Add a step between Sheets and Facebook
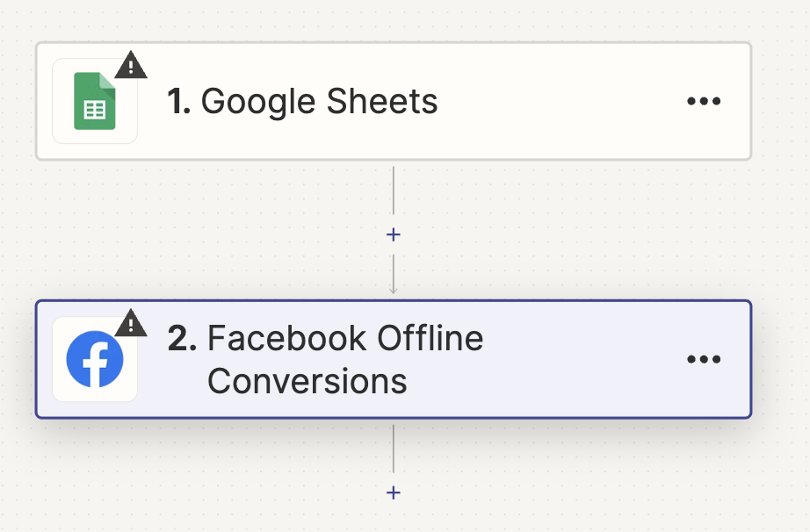 point(393,234)
